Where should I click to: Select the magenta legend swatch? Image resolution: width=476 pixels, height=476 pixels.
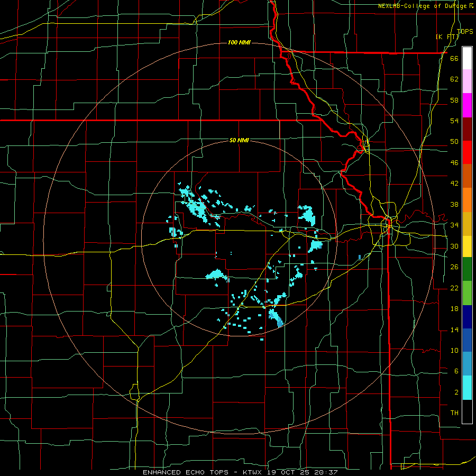467,105
